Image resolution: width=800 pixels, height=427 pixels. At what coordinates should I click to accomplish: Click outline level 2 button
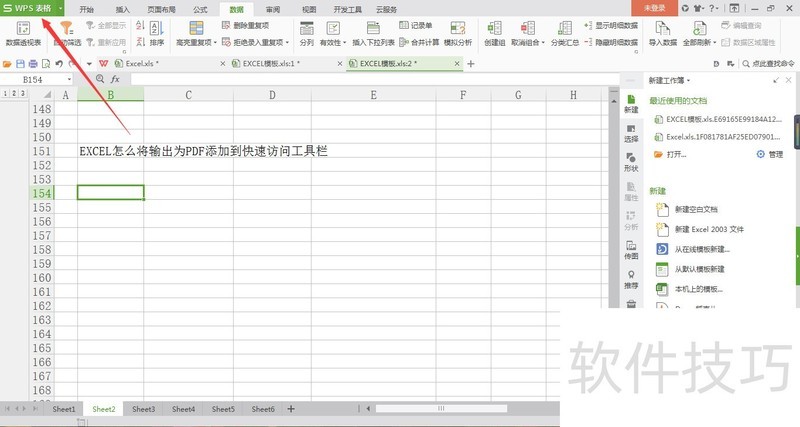[x=14, y=93]
